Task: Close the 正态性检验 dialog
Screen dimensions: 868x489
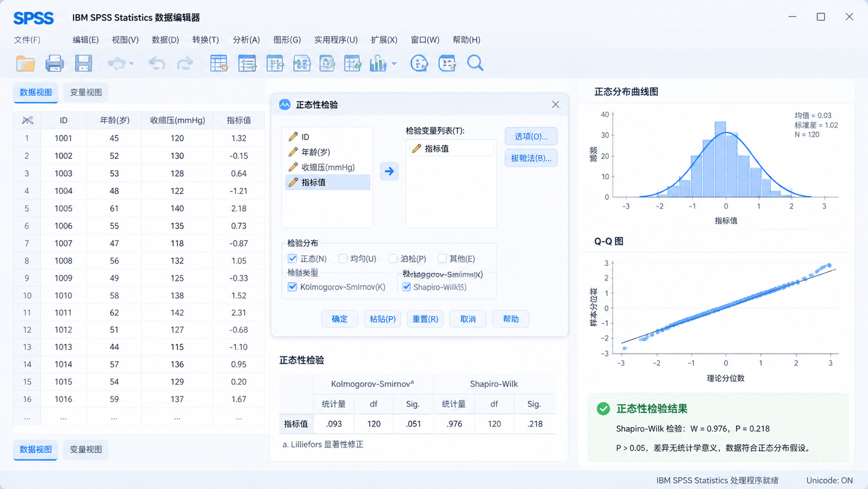Action: pos(555,104)
